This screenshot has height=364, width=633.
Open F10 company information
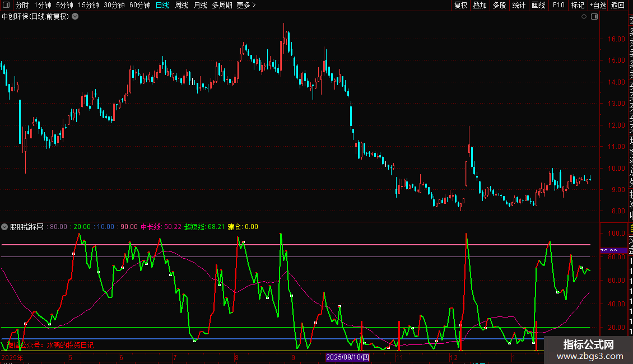pos(558,6)
